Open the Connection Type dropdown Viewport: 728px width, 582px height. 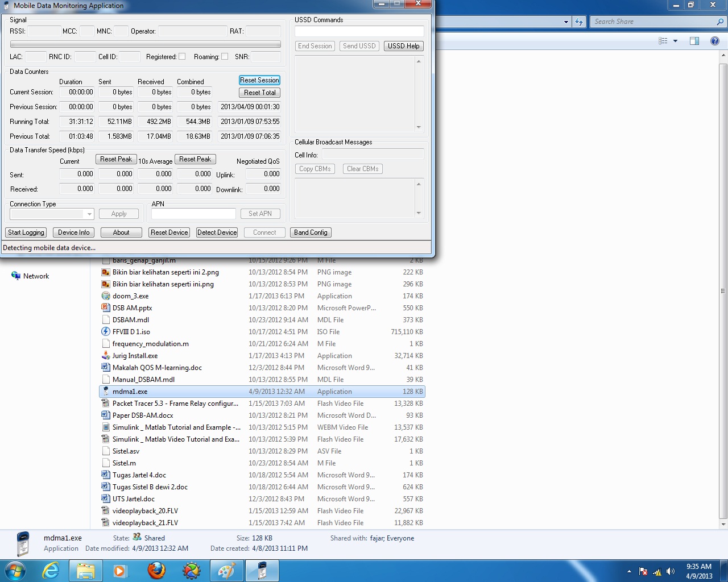click(x=89, y=214)
